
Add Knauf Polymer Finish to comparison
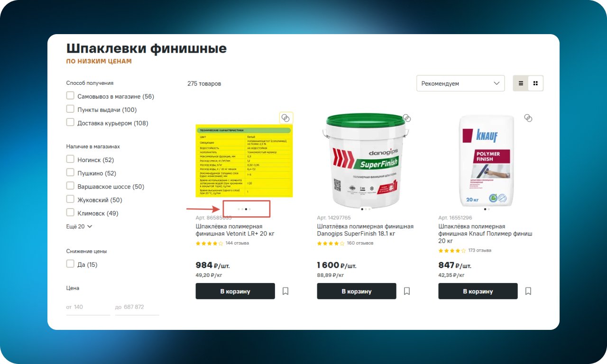pos(528,118)
